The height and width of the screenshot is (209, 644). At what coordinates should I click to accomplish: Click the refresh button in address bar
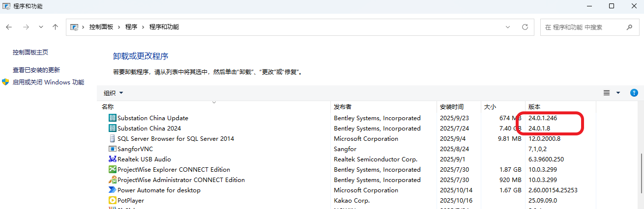[525, 27]
